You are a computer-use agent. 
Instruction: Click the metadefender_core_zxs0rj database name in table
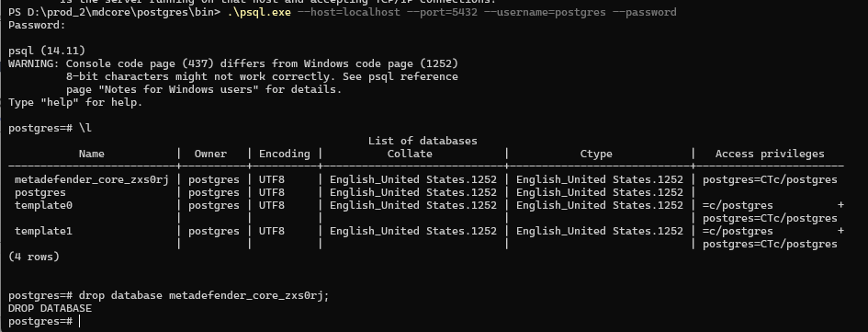coord(91,179)
